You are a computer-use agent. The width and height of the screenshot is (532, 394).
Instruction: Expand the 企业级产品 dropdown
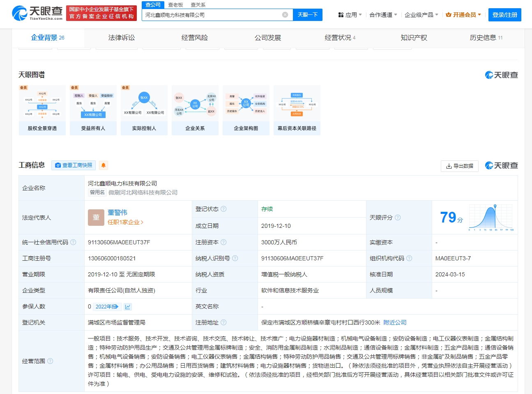(421, 15)
